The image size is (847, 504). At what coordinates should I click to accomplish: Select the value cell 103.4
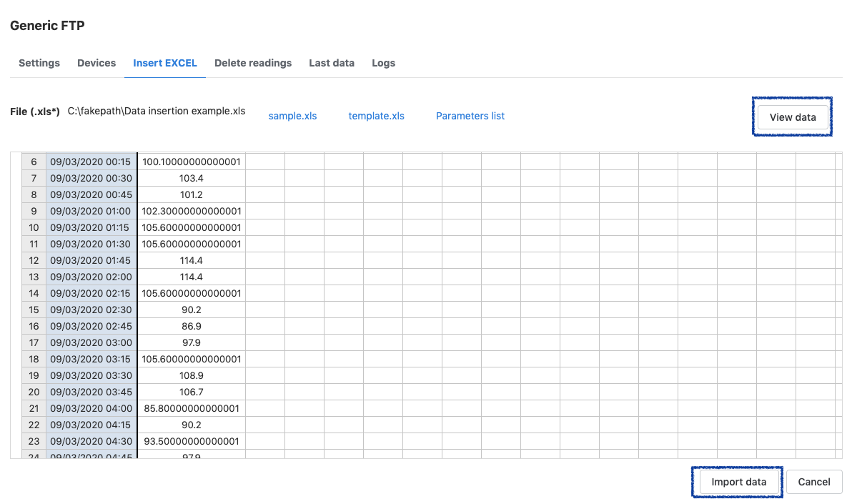pyautogui.click(x=192, y=178)
